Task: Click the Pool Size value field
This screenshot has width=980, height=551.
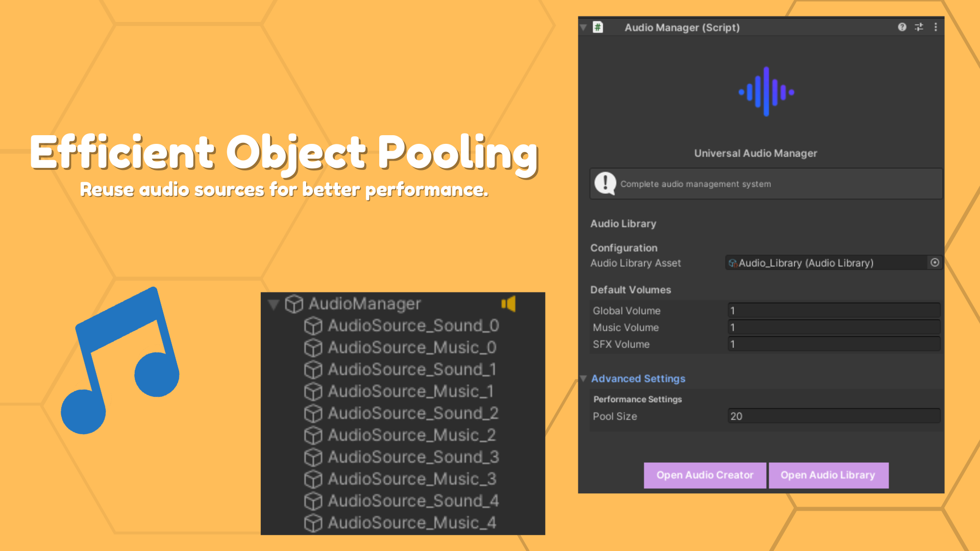Action: coord(833,416)
